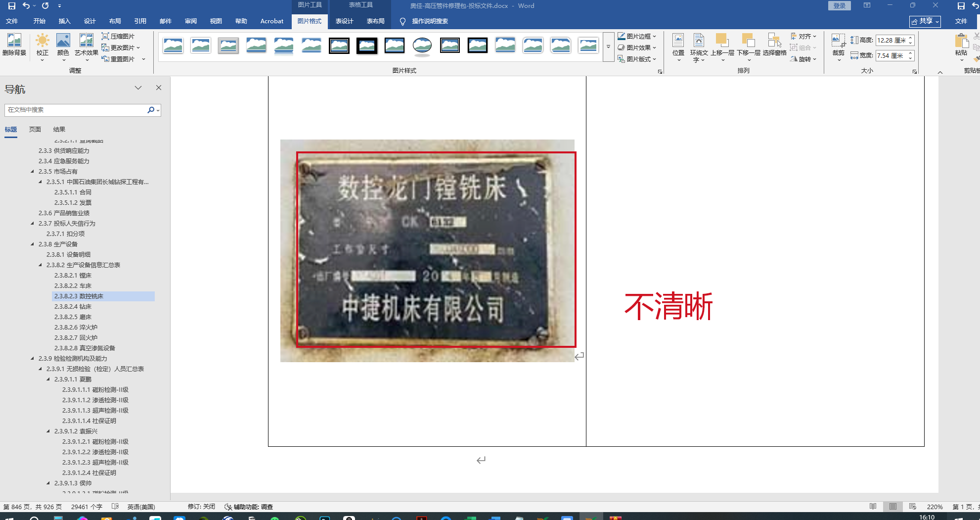Click the 宽度 (Width) input field

coord(891,56)
